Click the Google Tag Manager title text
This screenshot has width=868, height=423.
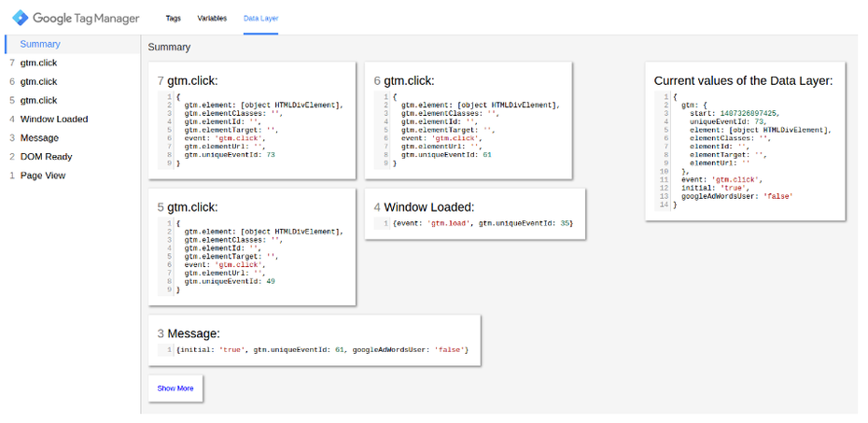86,19
